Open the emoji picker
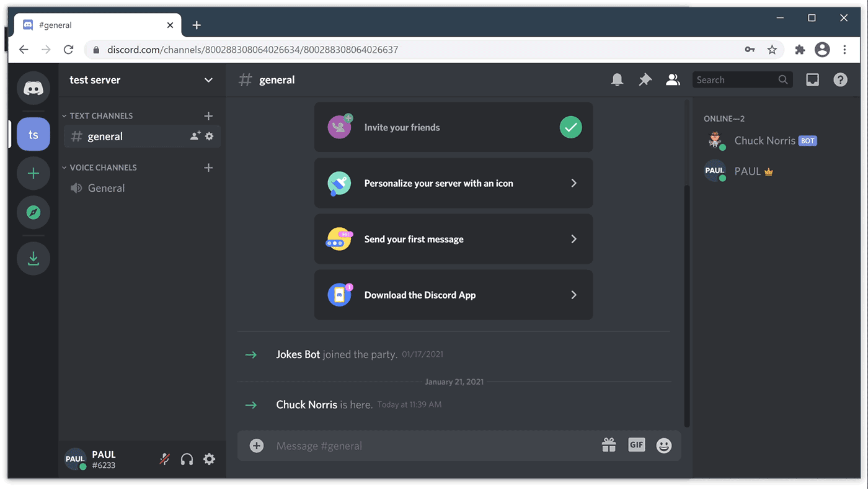The image size is (868, 489). (x=664, y=446)
